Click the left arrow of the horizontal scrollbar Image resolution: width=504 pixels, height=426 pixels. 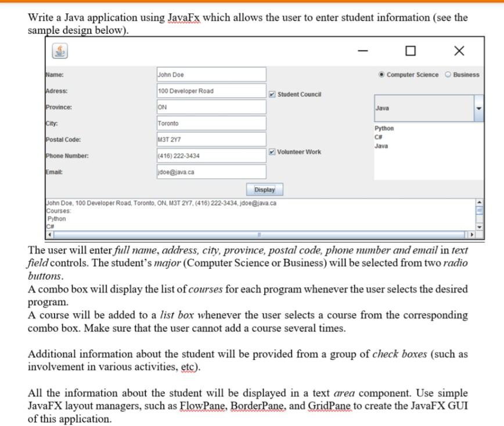point(48,234)
